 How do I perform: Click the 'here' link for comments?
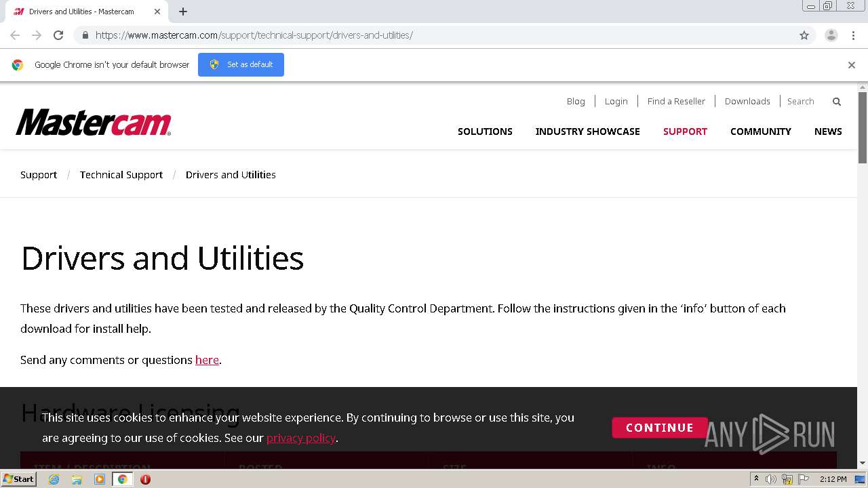click(x=207, y=360)
